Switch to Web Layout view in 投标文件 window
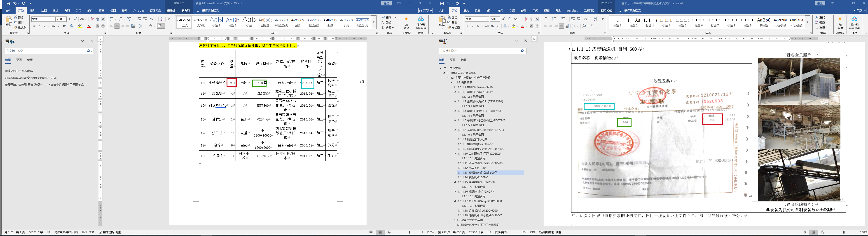 823,232
